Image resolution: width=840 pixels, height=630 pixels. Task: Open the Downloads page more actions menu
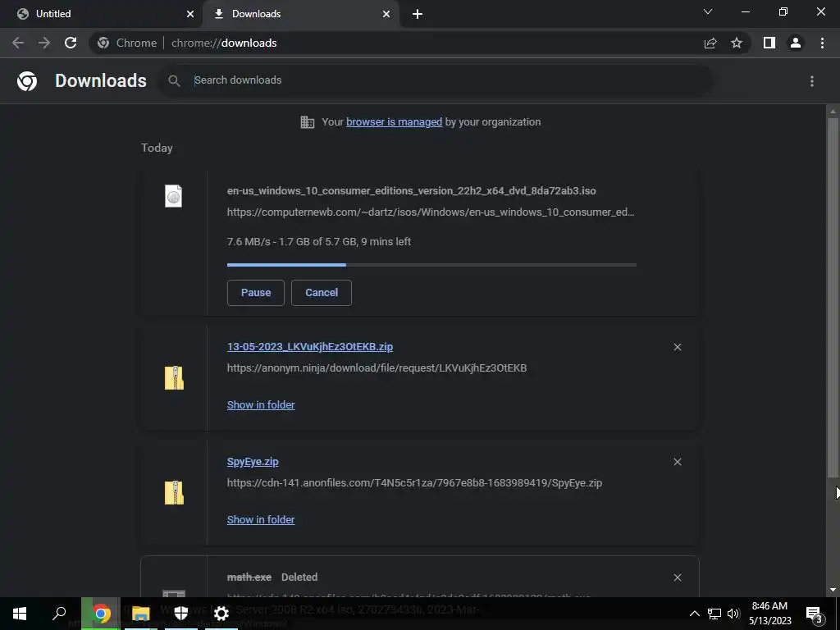tap(812, 81)
